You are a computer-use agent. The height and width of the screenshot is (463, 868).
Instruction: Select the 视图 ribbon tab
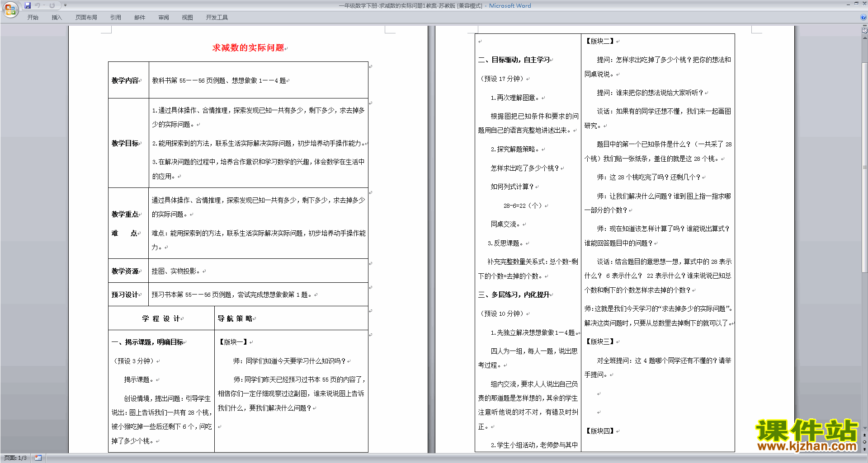(187, 18)
